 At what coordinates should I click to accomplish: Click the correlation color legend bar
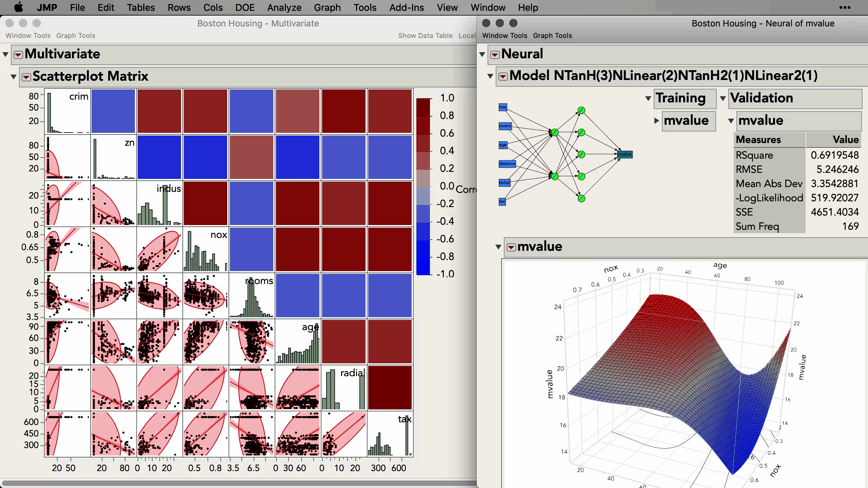423,186
